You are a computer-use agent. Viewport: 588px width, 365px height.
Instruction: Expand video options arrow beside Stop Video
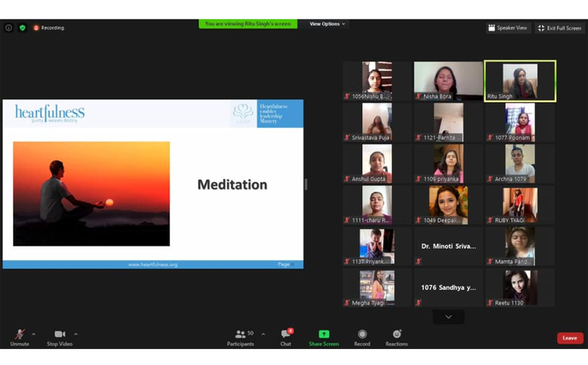[x=75, y=334]
